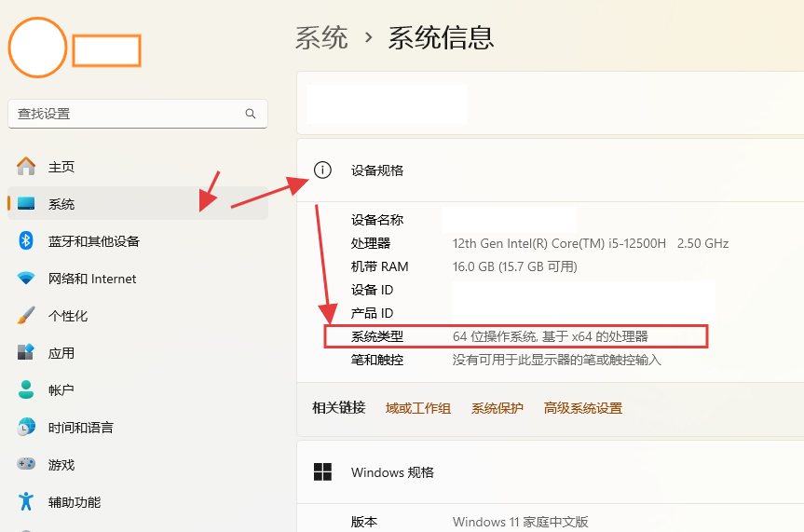The image size is (804, 532).
Task: Click processor value i5-12500H 2.50 GHz
Action: tap(591, 243)
